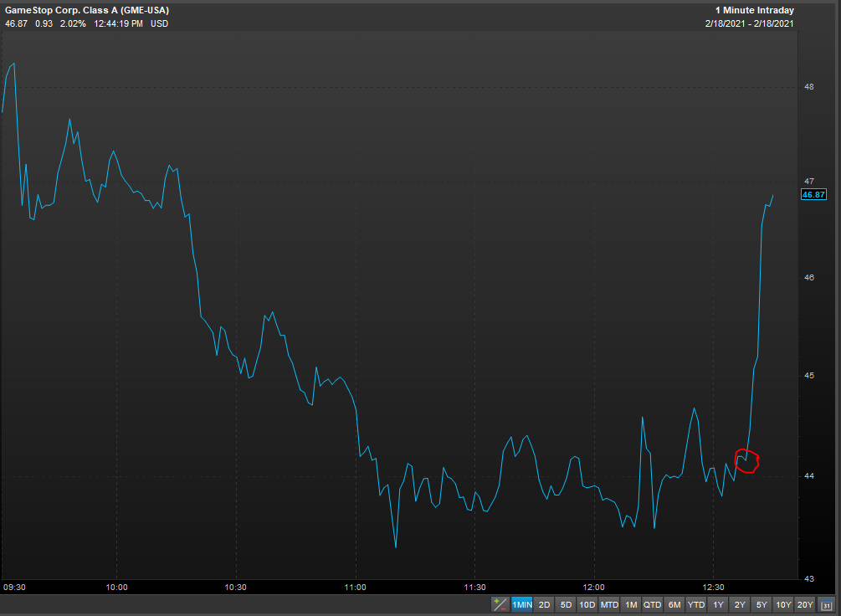Open the calendar date picker icon
841x616 pixels.
pos(827,604)
